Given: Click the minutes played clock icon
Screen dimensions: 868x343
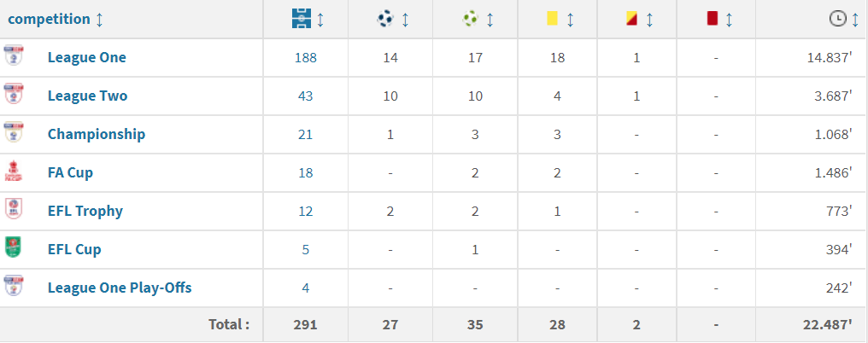Looking at the screenshot, I should (x=837, y=19).
